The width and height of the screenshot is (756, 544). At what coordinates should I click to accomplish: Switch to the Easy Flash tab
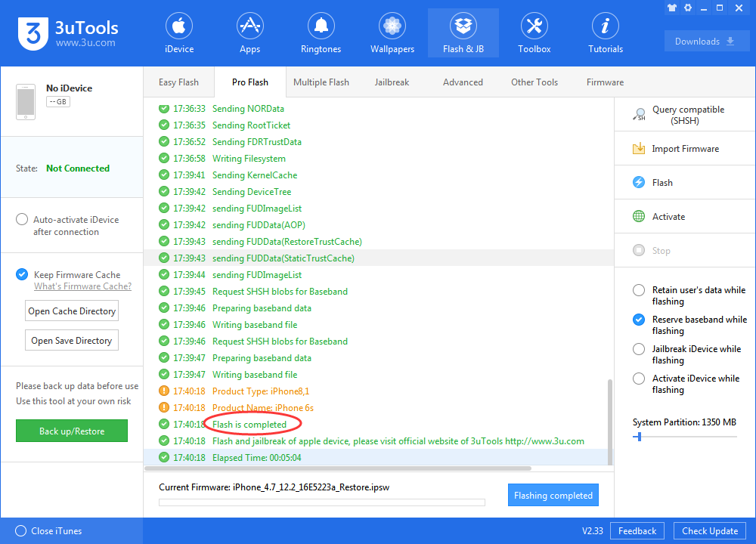coord(178,82)
